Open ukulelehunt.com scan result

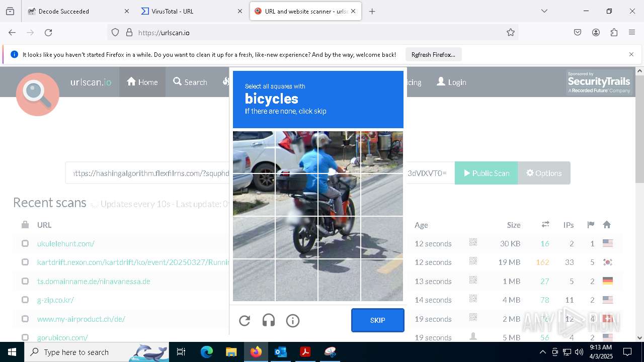tap(66, 243)
